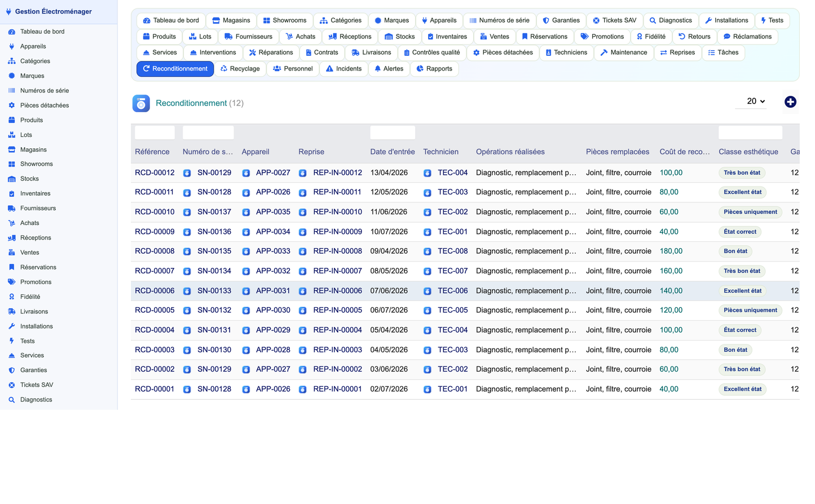
Task: Open Pièces détachées gear icon in sidebar
Action: [x=11, y=105]
